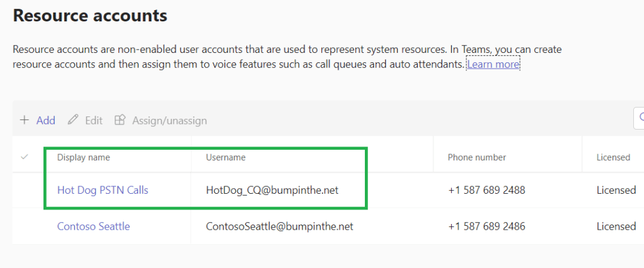Click phone number +1 587 689 2488
This screenshot has height=268, width=644.
tap(486, 189)
